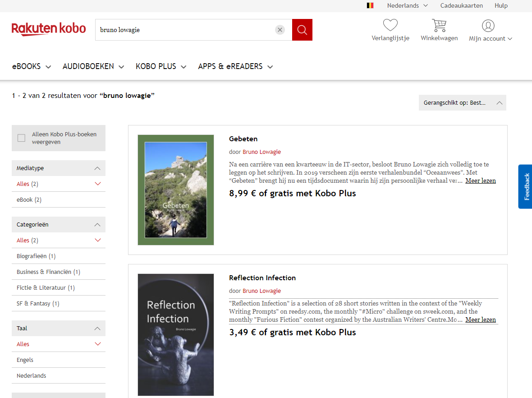Image resolution: width=532 pixels, height=398 pixels.
Task: Open Mijn account profile icon
Action: pos(488,25)
